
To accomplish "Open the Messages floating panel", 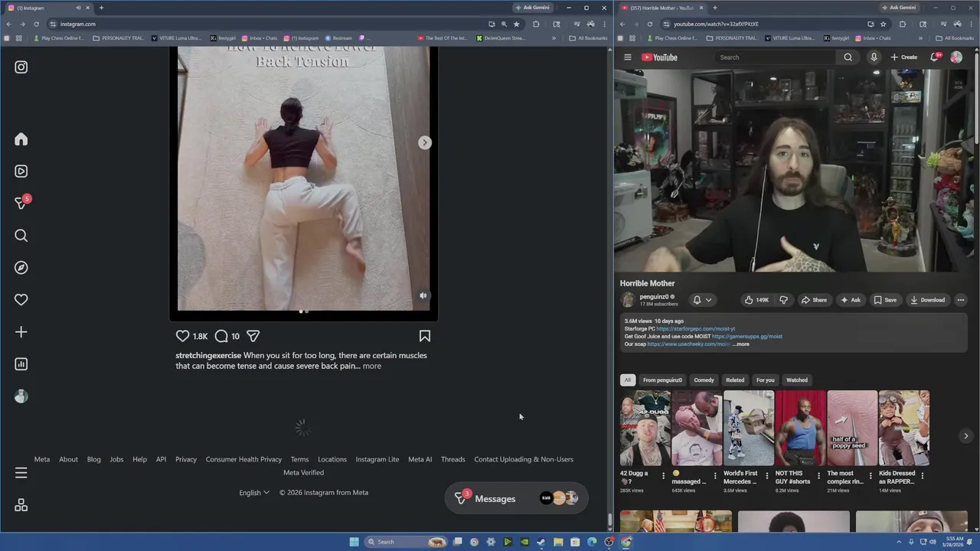I will [517, 499].
